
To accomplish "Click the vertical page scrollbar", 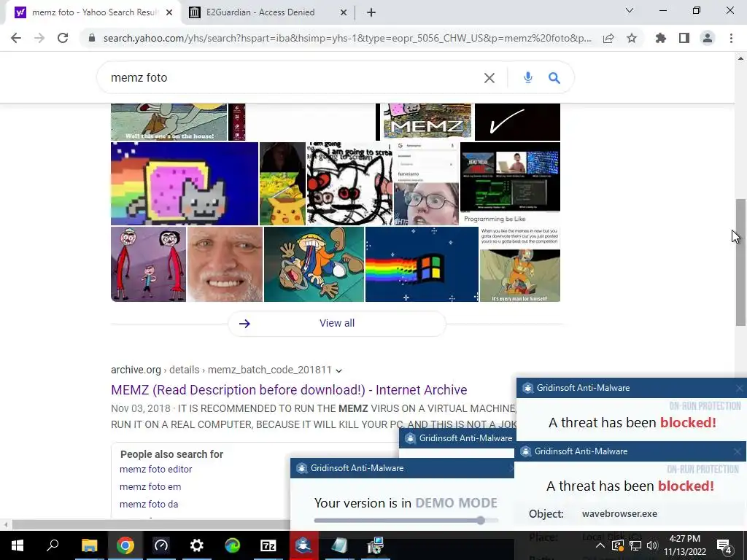I will (740, 262).
